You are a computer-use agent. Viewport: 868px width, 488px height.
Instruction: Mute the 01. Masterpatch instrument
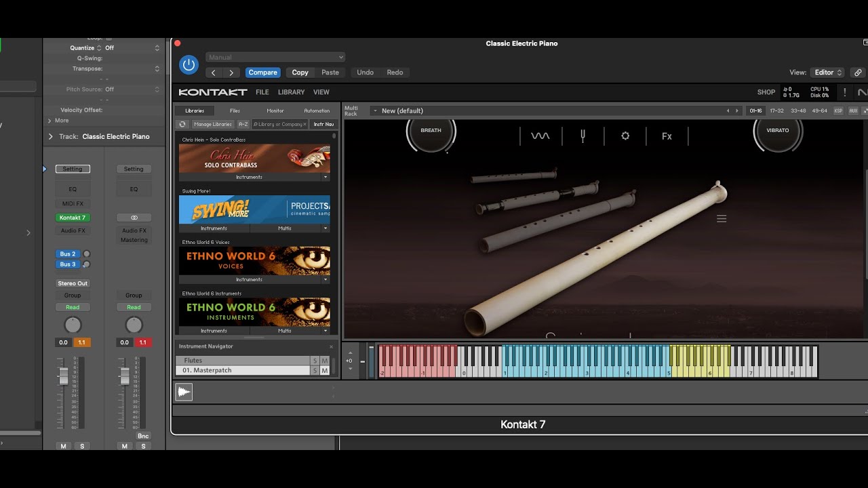(325, 371)
